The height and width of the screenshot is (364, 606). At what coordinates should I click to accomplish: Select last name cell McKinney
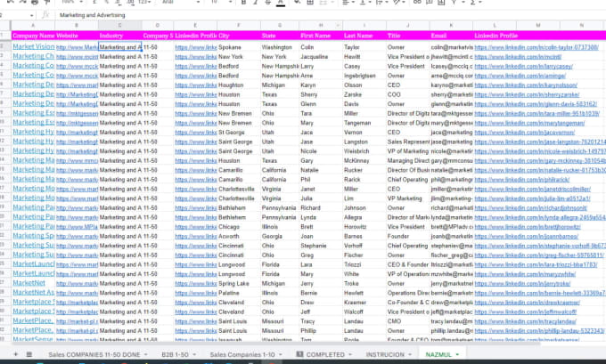[364, 160]
